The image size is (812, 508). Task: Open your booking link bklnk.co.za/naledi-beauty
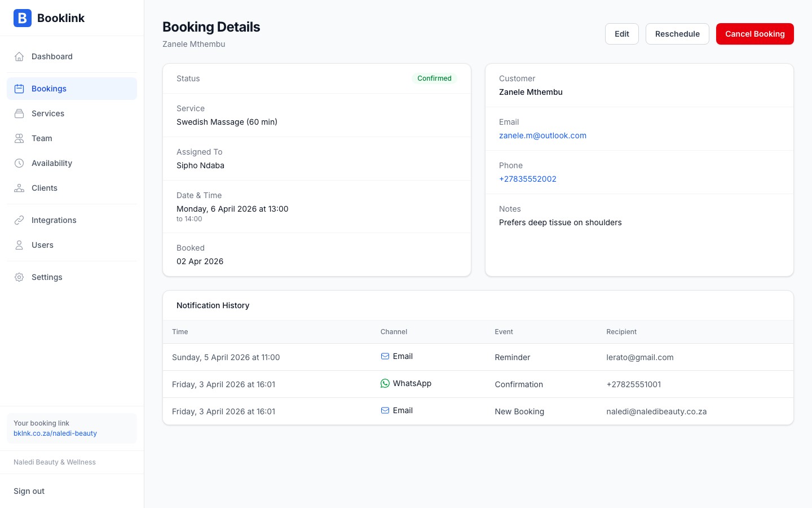55,433
